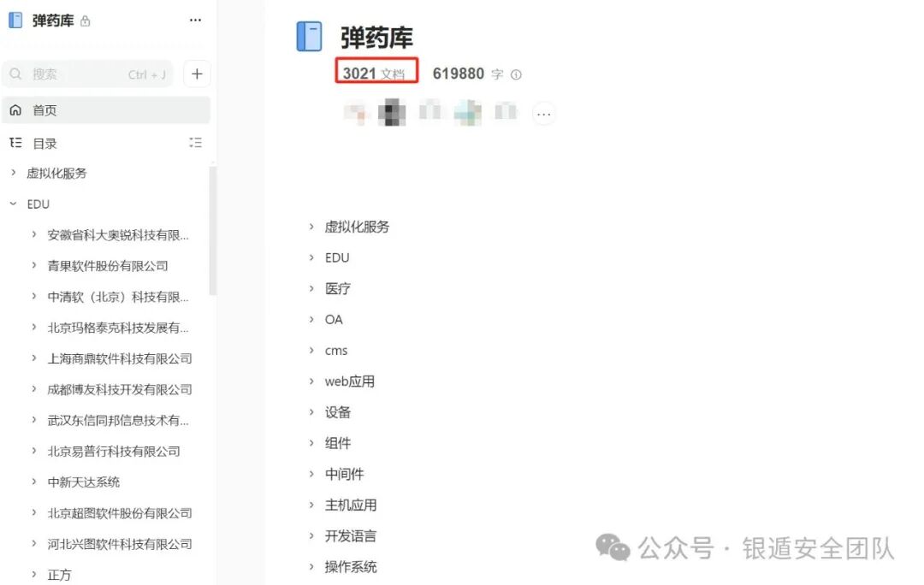
Task: Select 河北兴图软件科技有限公司 in sidebar
Action: pos(120,544)
